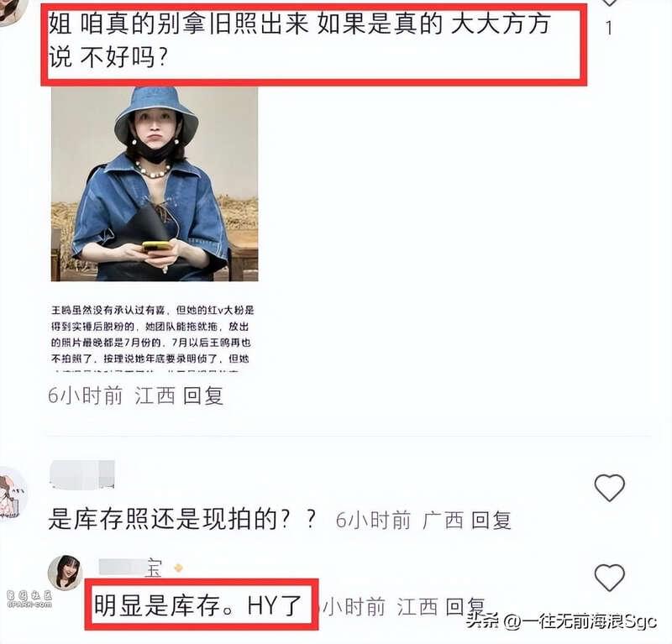The image size is (672, 644).
Task: Click the gold badge next to 宝
Action: pyautogui.click(x=178, y=568)
